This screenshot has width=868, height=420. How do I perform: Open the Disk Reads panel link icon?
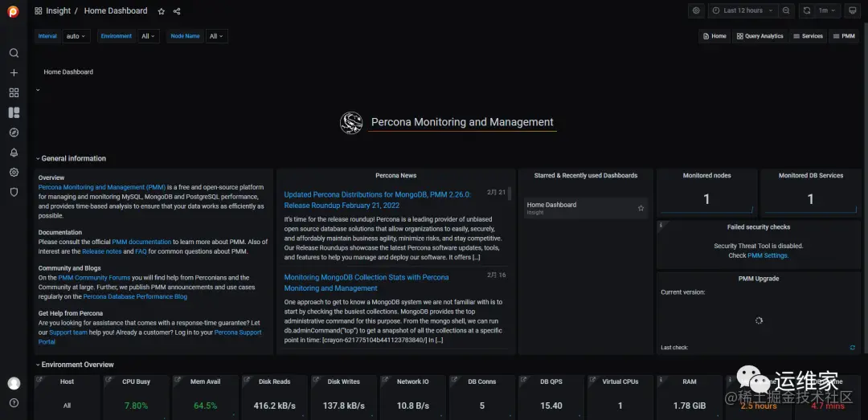(247, 380)
